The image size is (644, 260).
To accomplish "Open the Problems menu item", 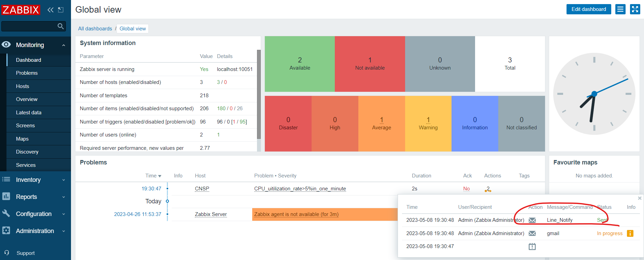I will point(39,73).
